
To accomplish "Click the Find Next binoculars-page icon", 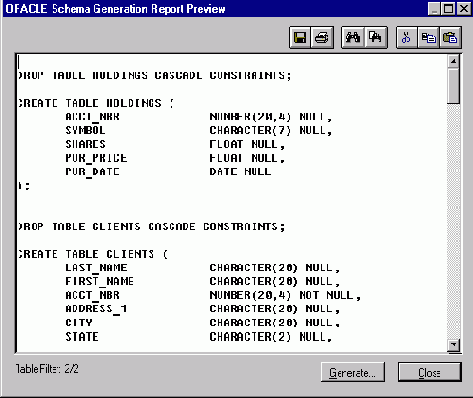I will [376, 37].
